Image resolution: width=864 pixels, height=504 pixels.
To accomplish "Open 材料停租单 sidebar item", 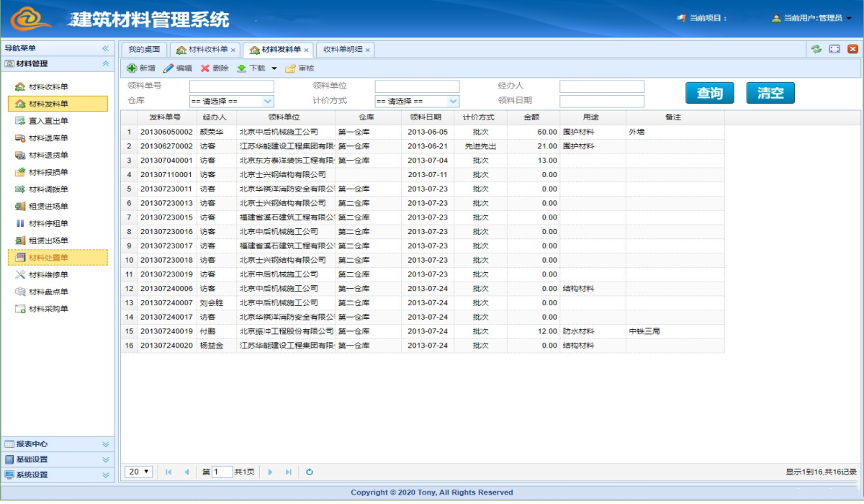I will (x=48, y=223).
